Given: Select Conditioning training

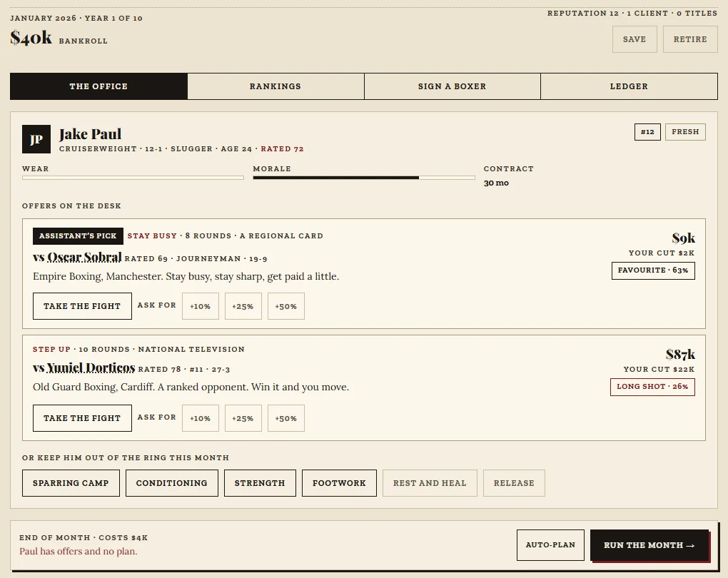Looking at the screenshot, I should (x=172, y=483).
